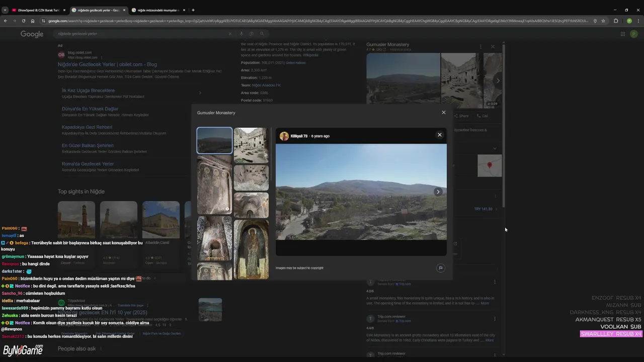Open Niğde'de Gezilecek Yerler obilet.com result
Screen dimensions: 644x362
107,64
